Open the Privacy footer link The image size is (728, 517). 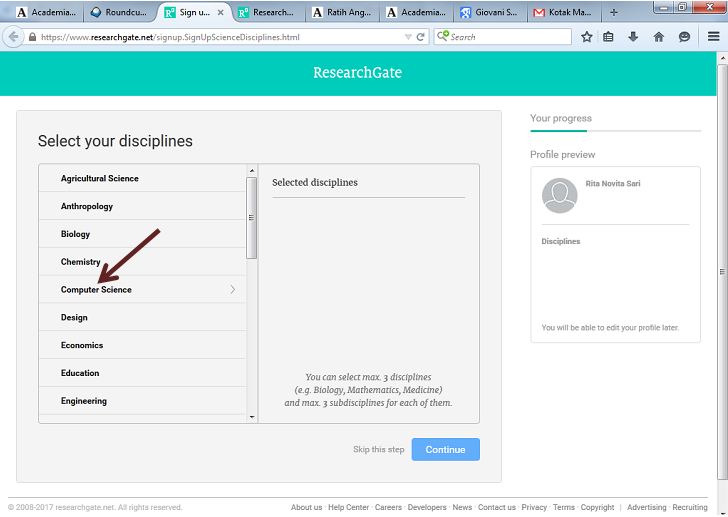click(534, 507)
